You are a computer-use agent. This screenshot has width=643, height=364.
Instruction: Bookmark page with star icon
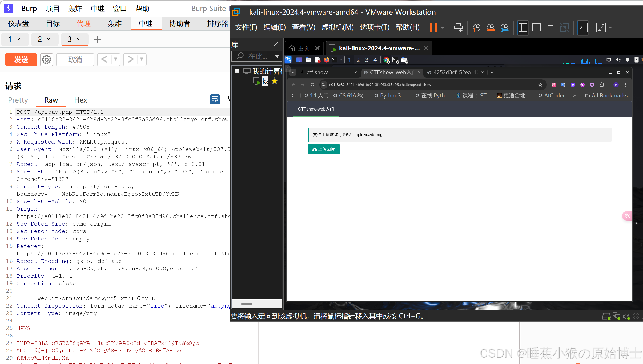click(x=540, y=85)
